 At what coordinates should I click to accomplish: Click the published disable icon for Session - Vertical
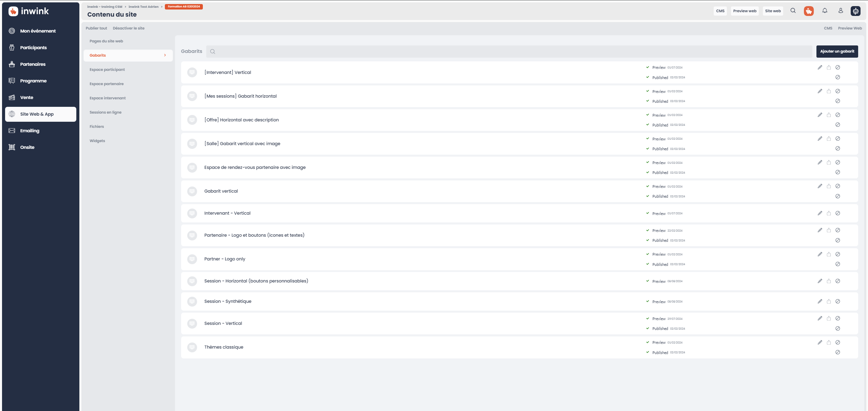tap(837, 329)
